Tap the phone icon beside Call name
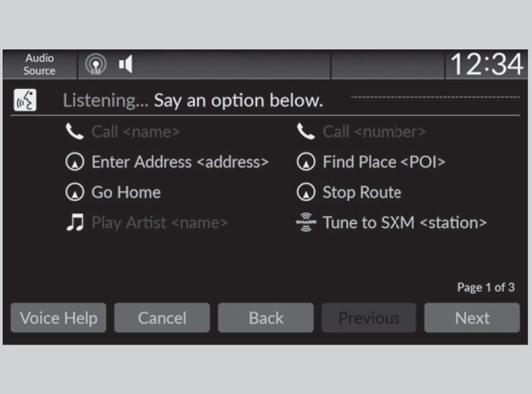 click(x=75, y=132)
